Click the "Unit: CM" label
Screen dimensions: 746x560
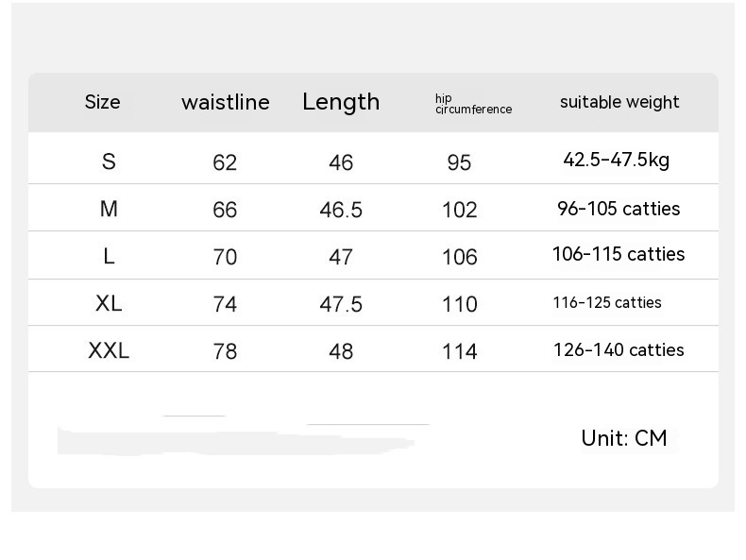tap(624, 438)
